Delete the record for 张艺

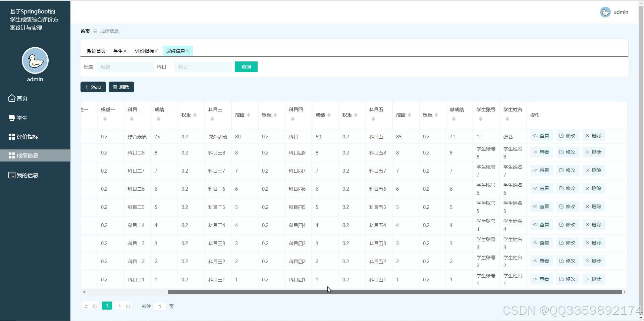click(593, 136)
